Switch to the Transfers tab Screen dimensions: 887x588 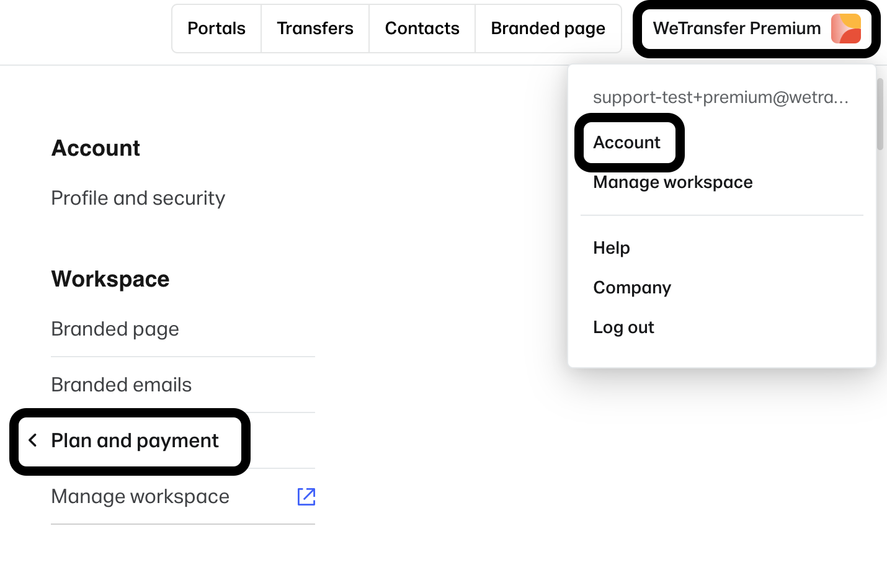point(314,28)
